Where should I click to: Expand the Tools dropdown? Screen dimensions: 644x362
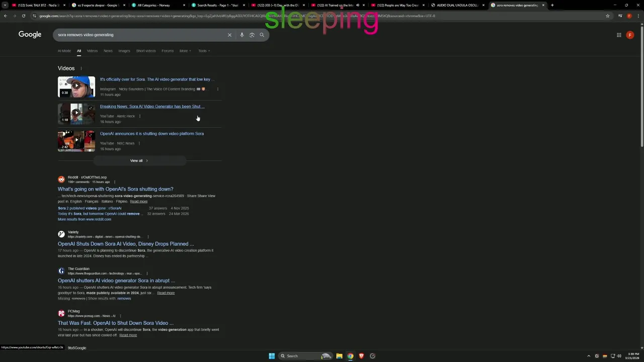[204, 51]
